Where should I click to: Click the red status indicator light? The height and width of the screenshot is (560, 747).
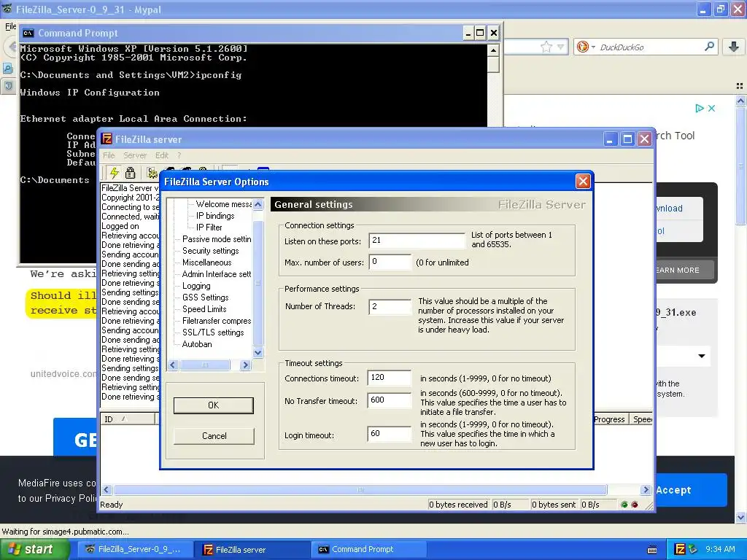click(635, 505)
